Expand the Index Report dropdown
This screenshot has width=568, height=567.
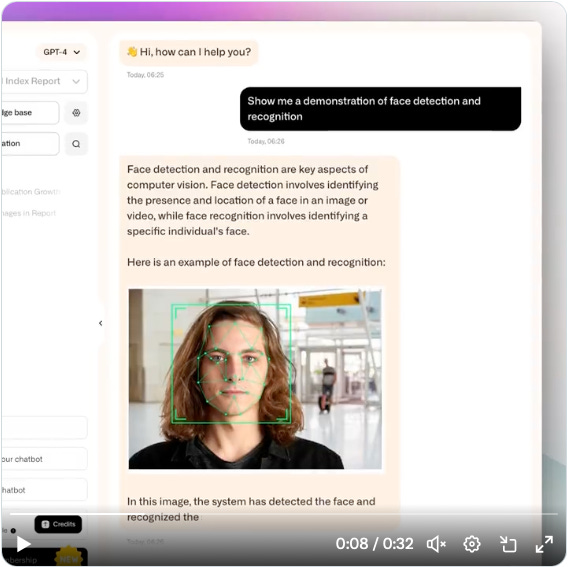[x=44, y=81]
